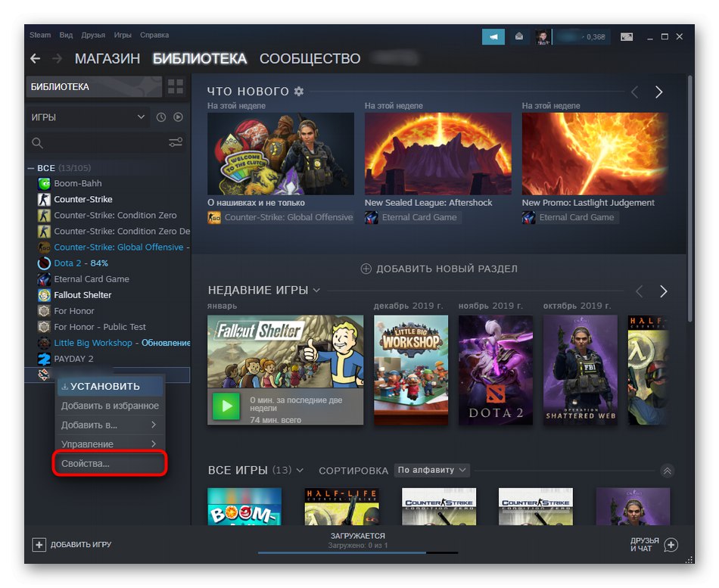Image resolution: width=719 pixels, height=588 pixels.
Task: Click the search magnifier icon
Action: (38, 143)
